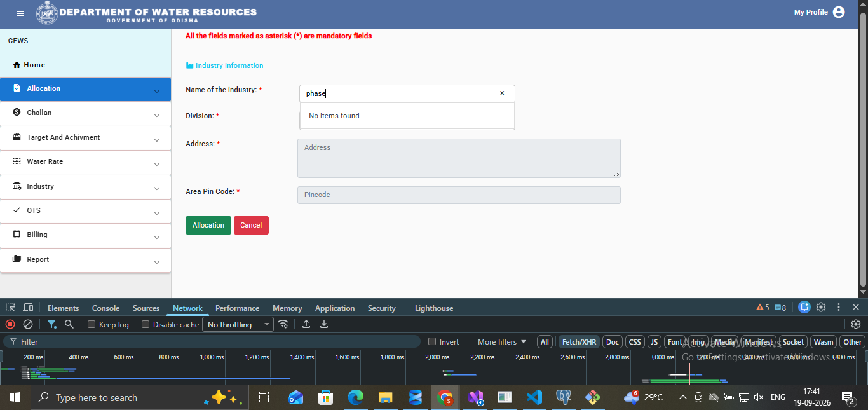Screen dimensions: 868x410
Task: Clear the network log
Action: point(28,324)
